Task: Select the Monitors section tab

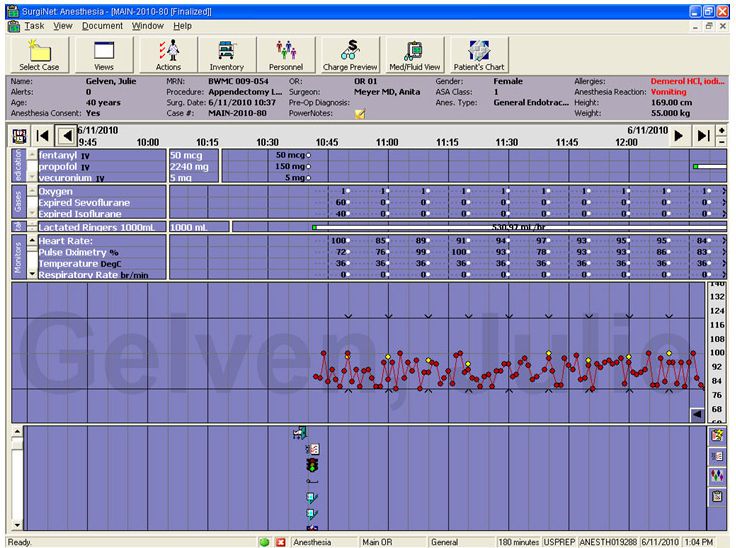Action: pyautogui.click(x=18, y=257)
